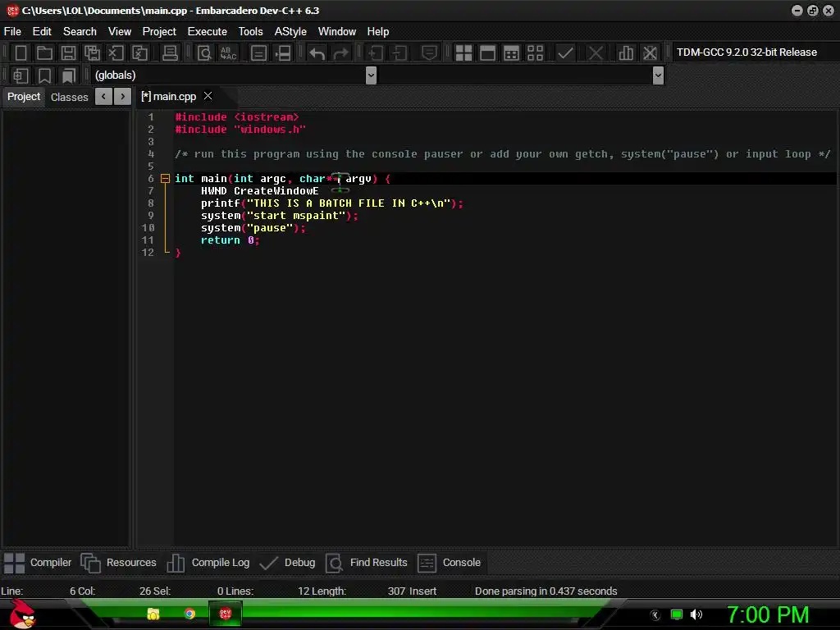The width and height of the screenshot is (840, 630).
Task: Click the Syntax Check checkmark icon
Action: click(565, 53)
